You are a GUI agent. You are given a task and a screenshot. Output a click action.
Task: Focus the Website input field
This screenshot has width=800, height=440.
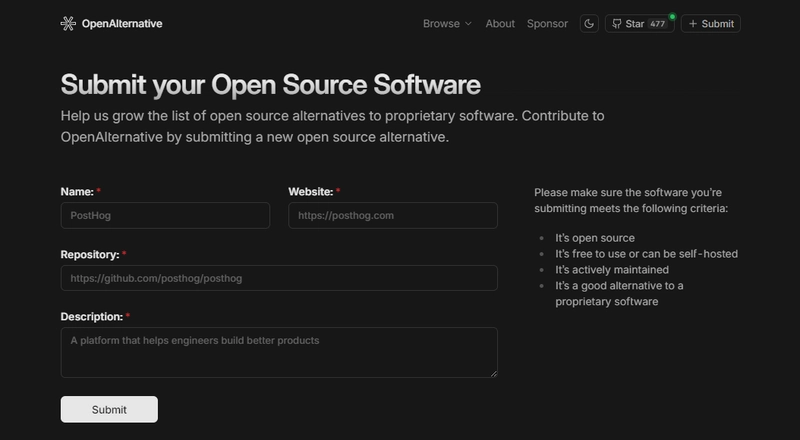(x=393, y=215)
